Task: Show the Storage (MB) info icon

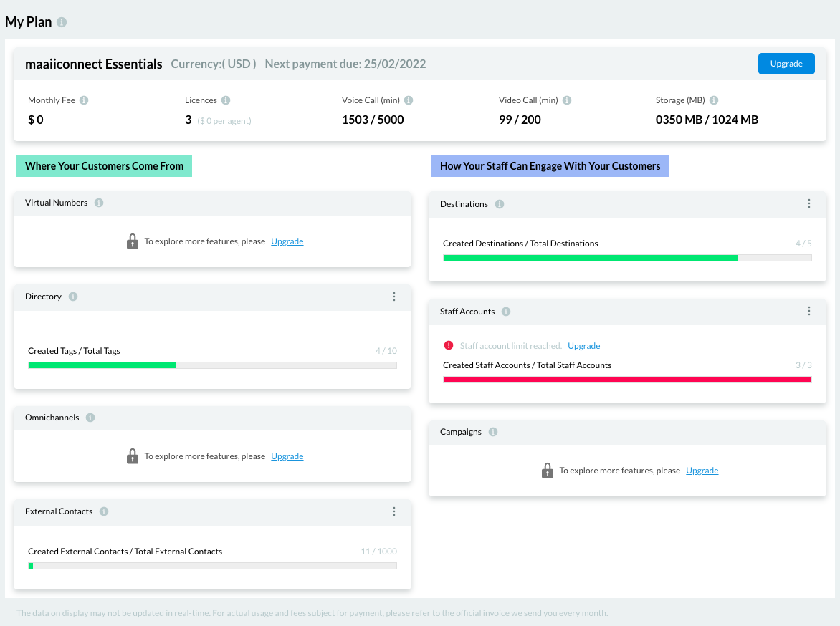Action: tap(714, 100)
